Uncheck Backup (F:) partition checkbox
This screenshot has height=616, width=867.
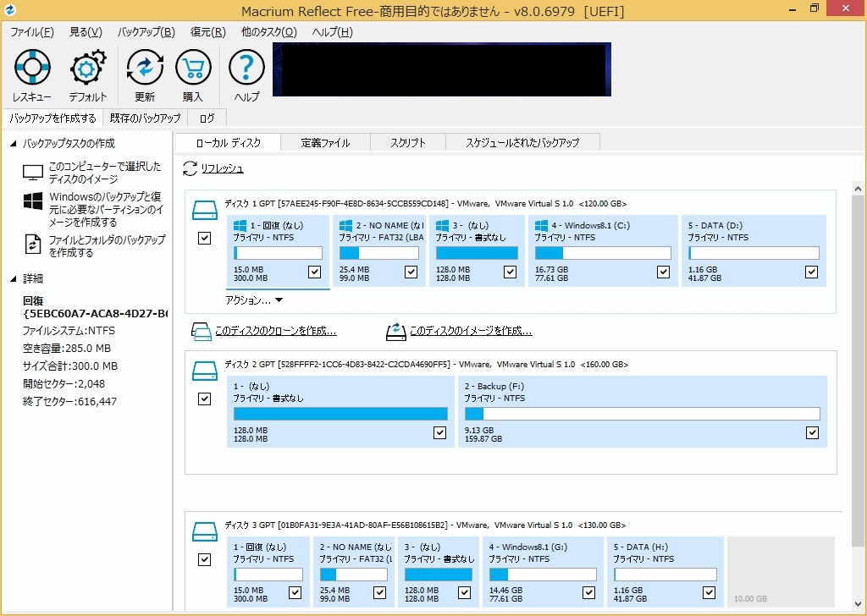pos(812,432)
